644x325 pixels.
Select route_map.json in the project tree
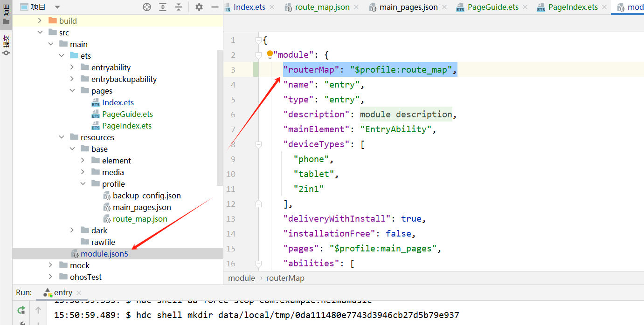tap(140, 219)
